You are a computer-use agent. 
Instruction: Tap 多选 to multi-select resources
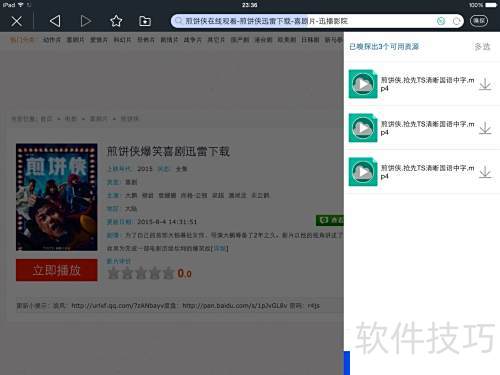coord(482,47)
